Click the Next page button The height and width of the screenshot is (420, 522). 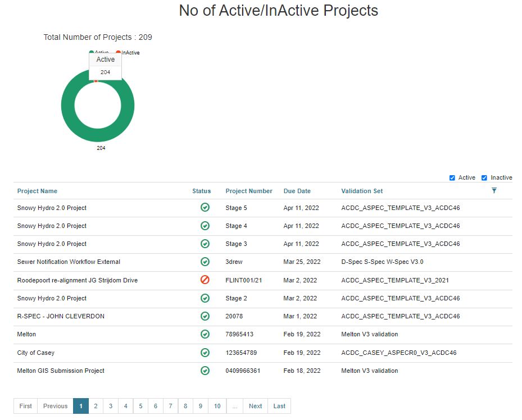[x=255, y=406]
